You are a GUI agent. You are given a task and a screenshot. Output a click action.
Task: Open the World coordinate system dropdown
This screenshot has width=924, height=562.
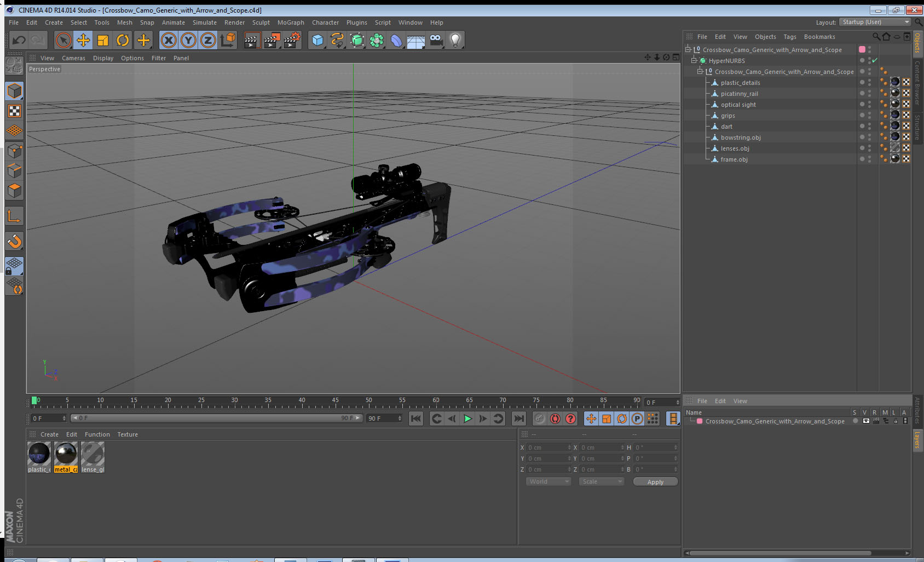pyautogui.click(x=548, y=481)
